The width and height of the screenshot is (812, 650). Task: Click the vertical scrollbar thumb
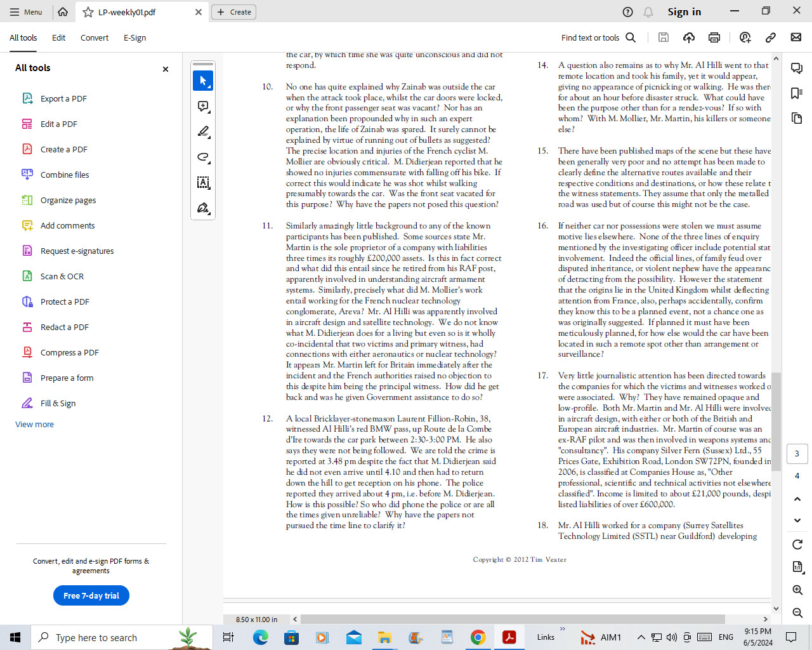(x=776, y=421)
